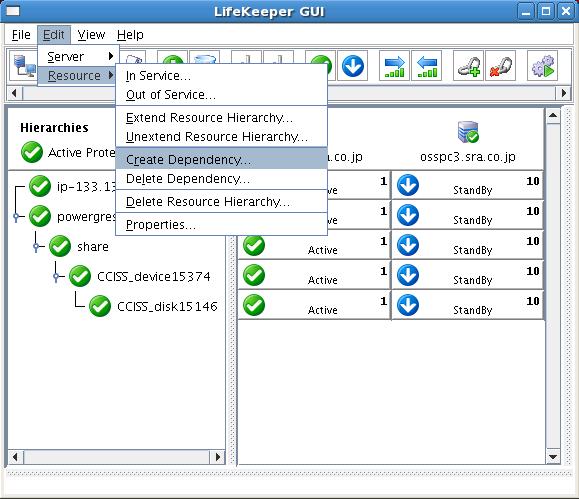
Task: Click the Active status icon in CCISS_device15374 row
Action: click(x=254, y=275)
